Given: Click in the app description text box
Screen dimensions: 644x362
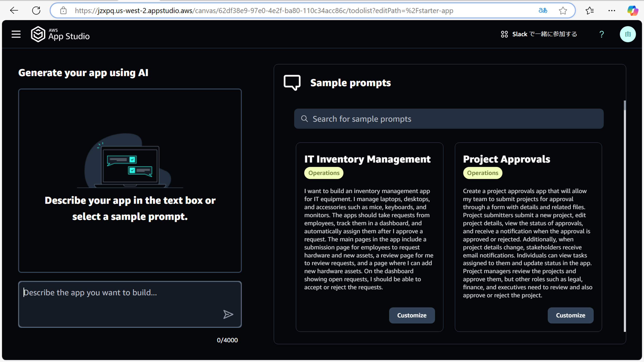Looking at the screenshot, I should 120,300.
